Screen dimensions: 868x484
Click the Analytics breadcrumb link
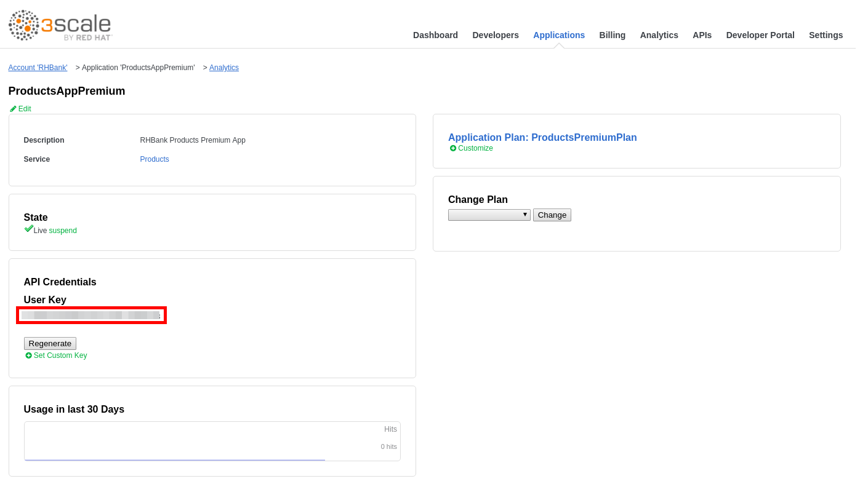pos(223,68)
